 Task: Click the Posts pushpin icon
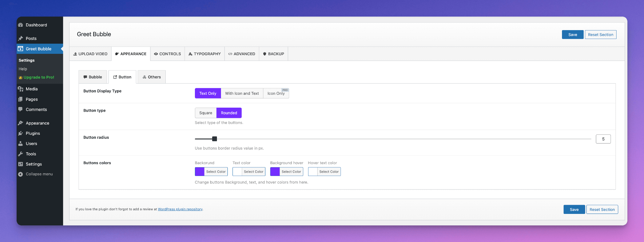coord(21,38)
